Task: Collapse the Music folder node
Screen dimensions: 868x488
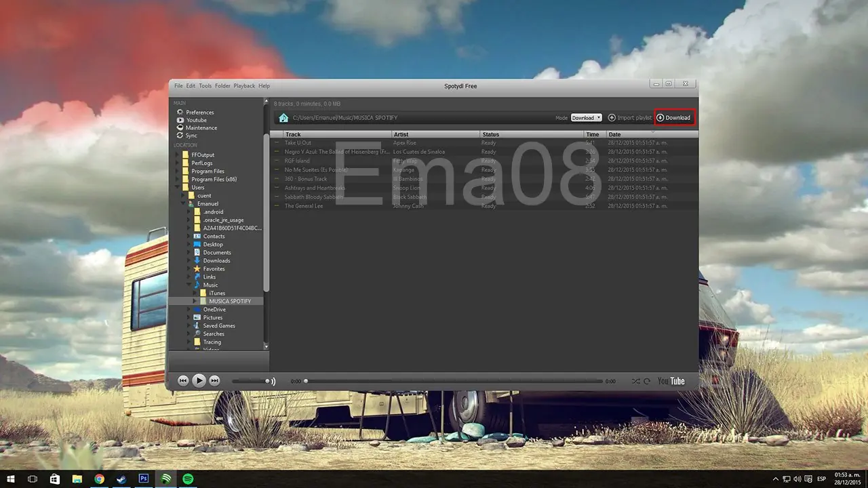Action: [189, 285]
